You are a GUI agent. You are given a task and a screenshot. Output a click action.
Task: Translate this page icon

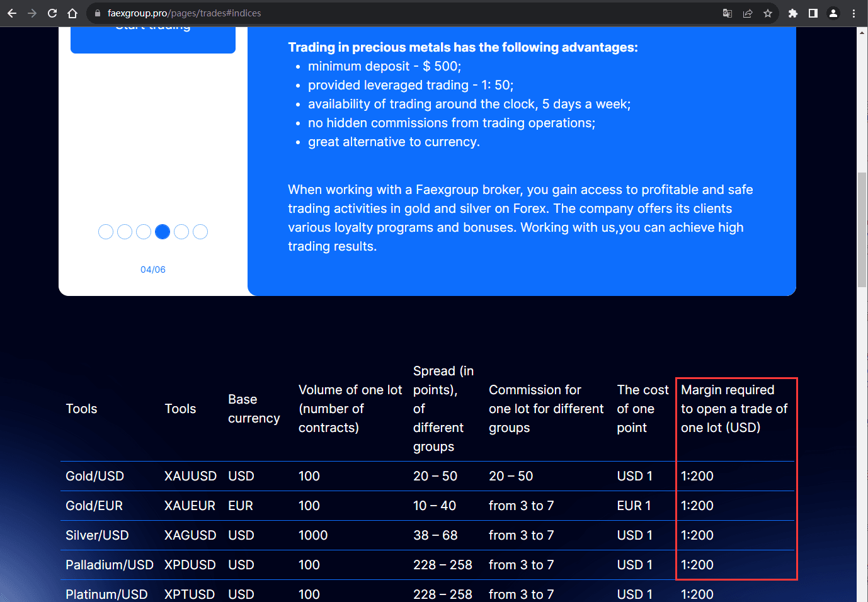[728, 13]
